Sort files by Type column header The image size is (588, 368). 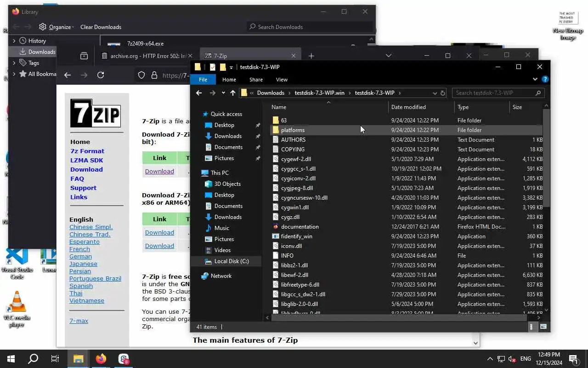pos(463,107)
